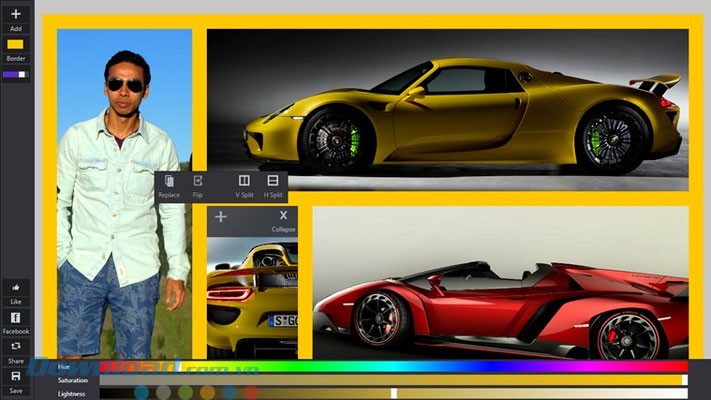The width and height of the screenshot is (711, 400).
Task: Open the yellow Border color swatch
Action: click(x=15, y=45)
